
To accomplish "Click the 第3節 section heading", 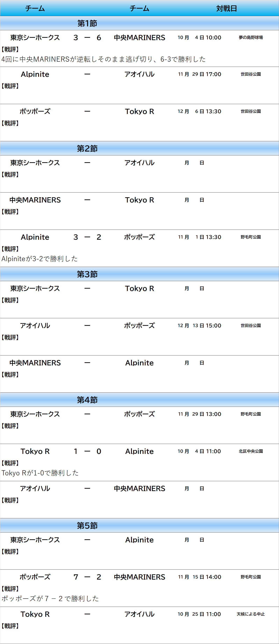I will [87, 274].
